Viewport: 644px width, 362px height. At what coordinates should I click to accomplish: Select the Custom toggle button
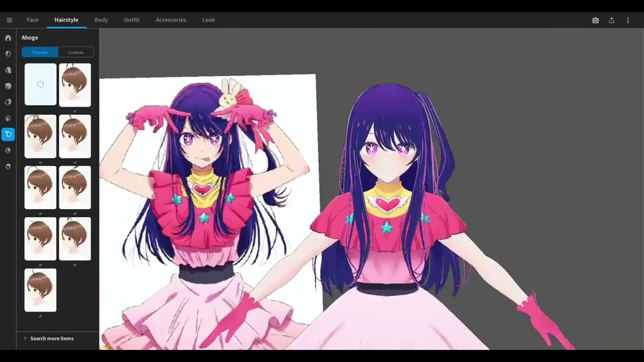76,52
